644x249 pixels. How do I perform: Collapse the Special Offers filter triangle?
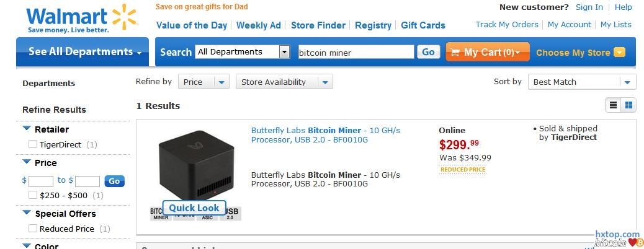(x=27, y=213)
